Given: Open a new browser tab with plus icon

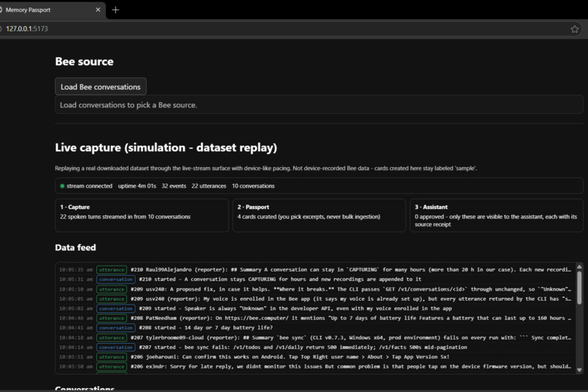Looking at the screenshot, I should 115,10.
